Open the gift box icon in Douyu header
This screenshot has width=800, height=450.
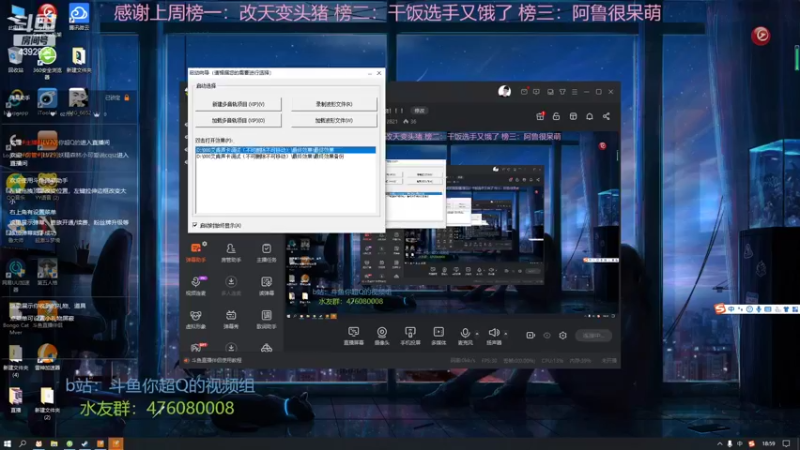click(540, 116)
